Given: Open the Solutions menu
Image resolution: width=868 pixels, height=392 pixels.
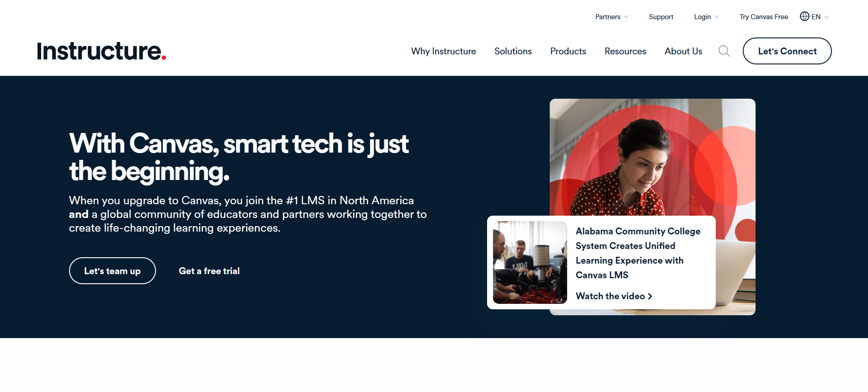Looking at the screenshot, I should 513,51.
